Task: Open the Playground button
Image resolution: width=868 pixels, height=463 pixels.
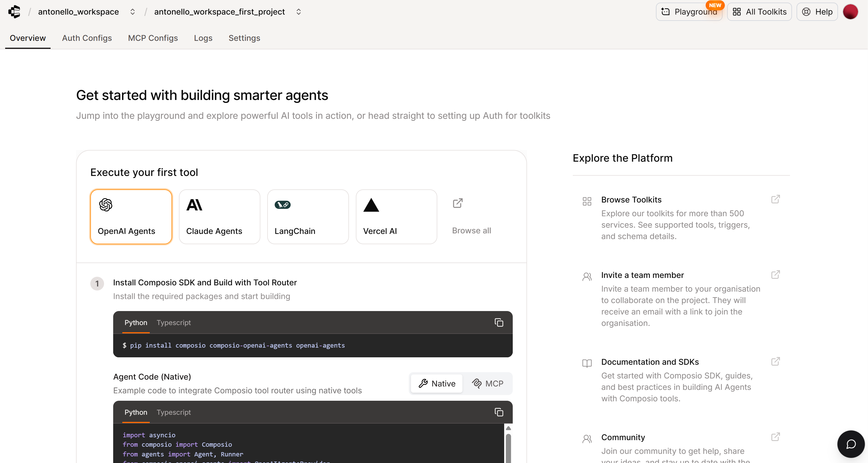Action: click(x=689, y=12)
